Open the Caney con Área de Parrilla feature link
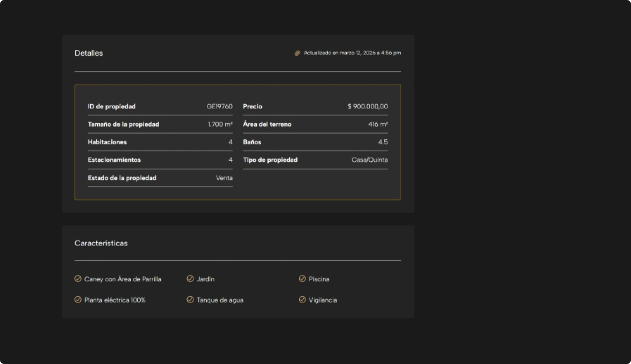Viewport: 631px width, 364px height. pos(123,279)
